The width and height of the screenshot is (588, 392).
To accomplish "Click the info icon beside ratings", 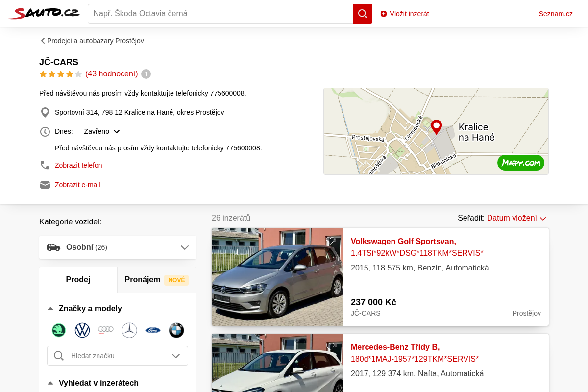I will coord(146,74).
